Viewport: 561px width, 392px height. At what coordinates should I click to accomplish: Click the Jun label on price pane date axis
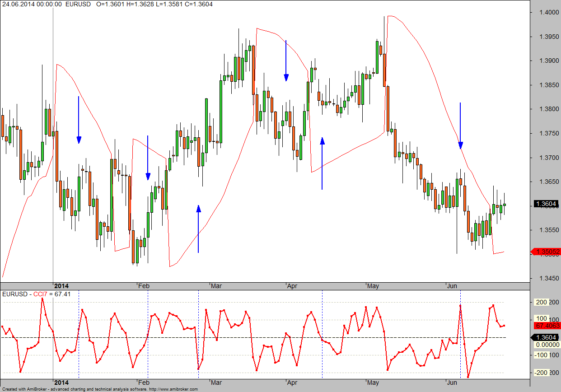(x=452, y=286)
